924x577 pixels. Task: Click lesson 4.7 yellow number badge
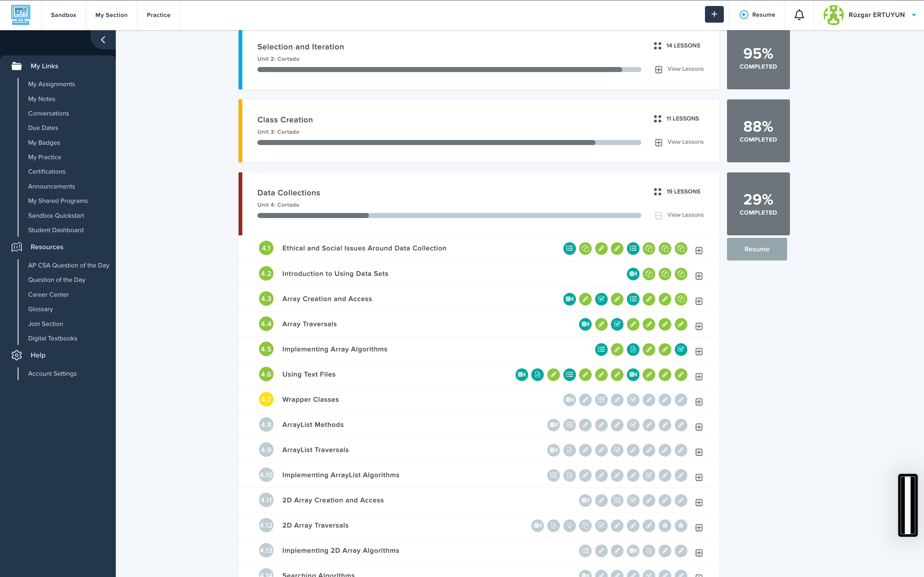point(266,400)
